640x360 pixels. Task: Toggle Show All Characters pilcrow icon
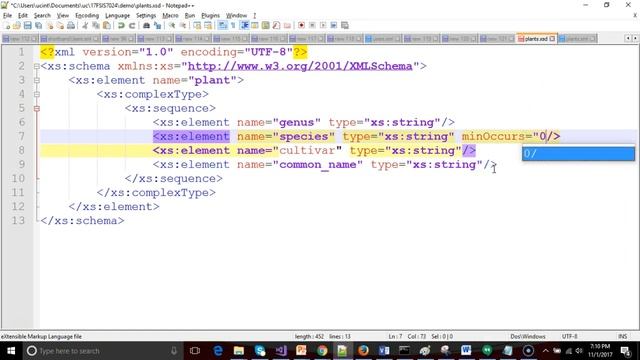pyautogui.click(x=233, y=25)
